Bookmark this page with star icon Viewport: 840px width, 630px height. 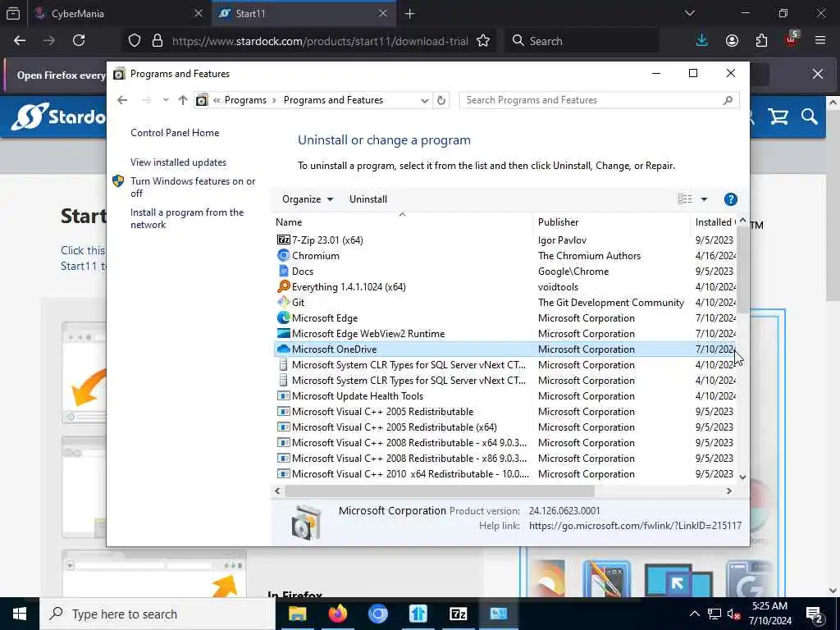click(483, 41)
